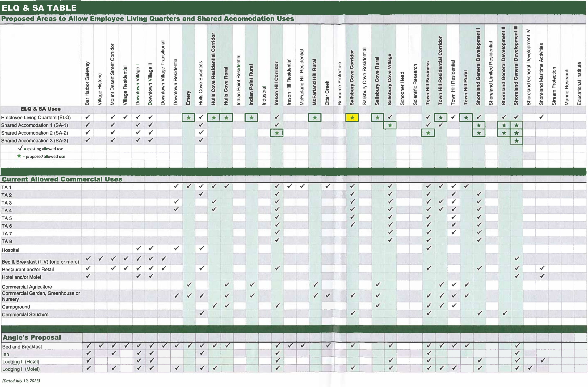Image resolution: width=588 pixels, height=387 pixels.
Task: Click Lodging I (Motel) checkmark under Shoreland General Development IV
Action: 530,368
